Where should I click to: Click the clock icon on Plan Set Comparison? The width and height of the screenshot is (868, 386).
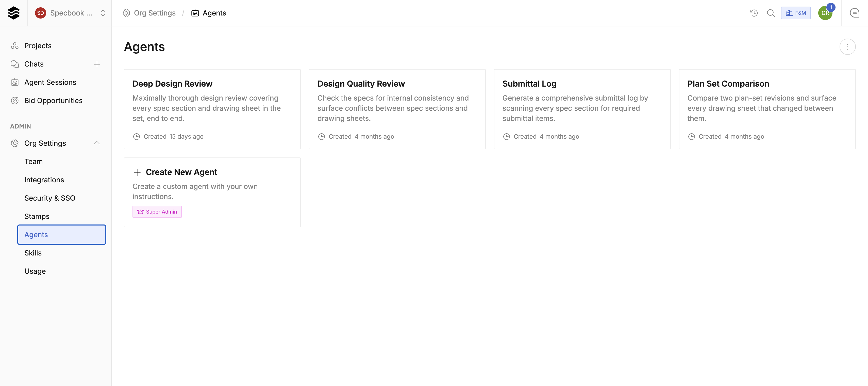[x=691, y=137]
